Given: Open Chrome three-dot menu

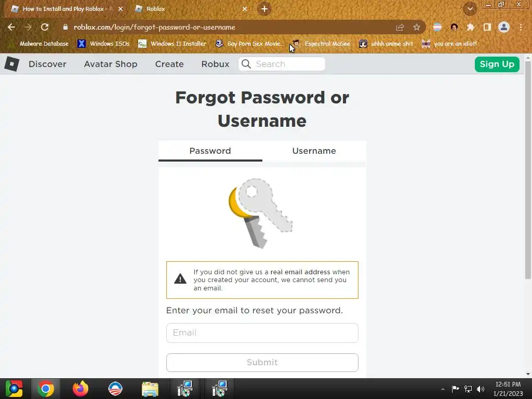Looking at the screenshot, I should 521,27.
